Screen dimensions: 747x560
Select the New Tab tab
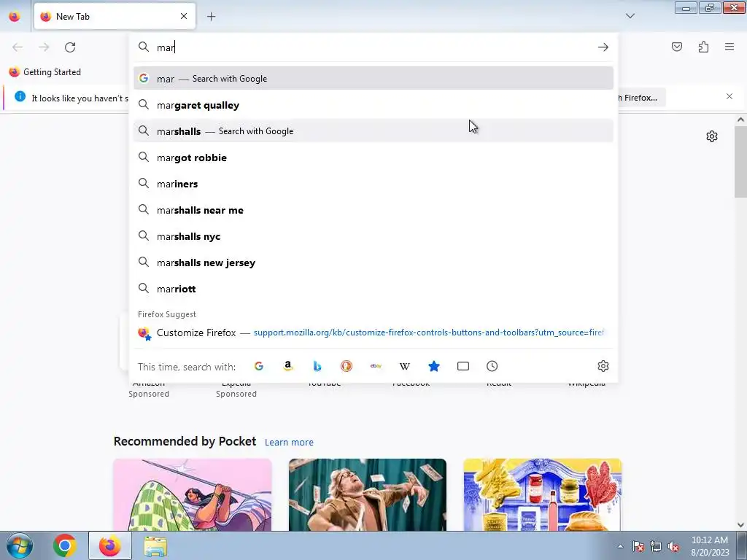[115, 17]
